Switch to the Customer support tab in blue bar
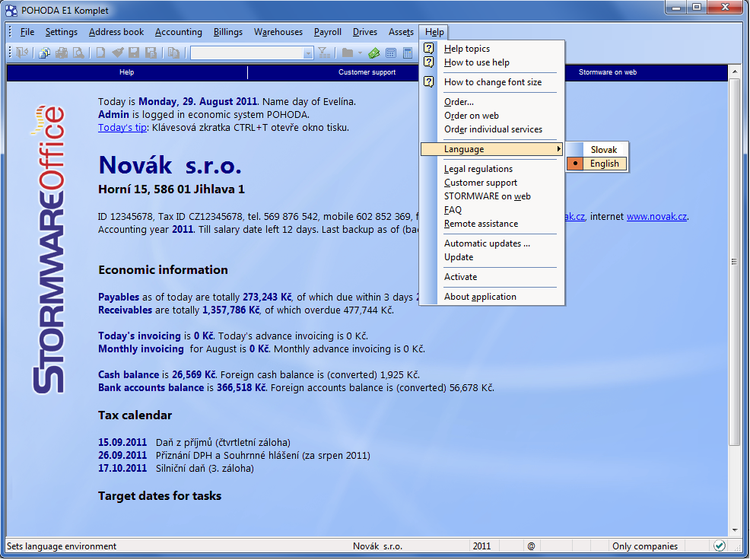This screenshot has height=560, width=750. [x=367, y=72]
